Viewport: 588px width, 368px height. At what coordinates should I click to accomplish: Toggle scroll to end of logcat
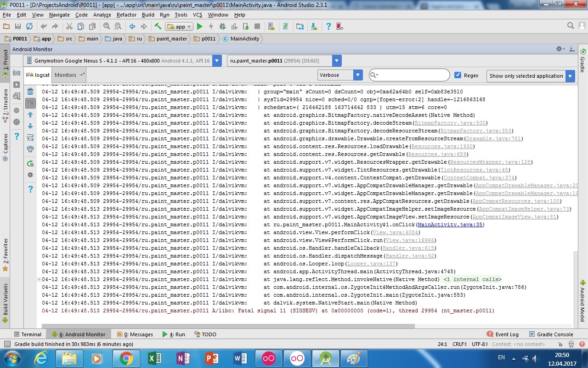[x=30, y=103]
